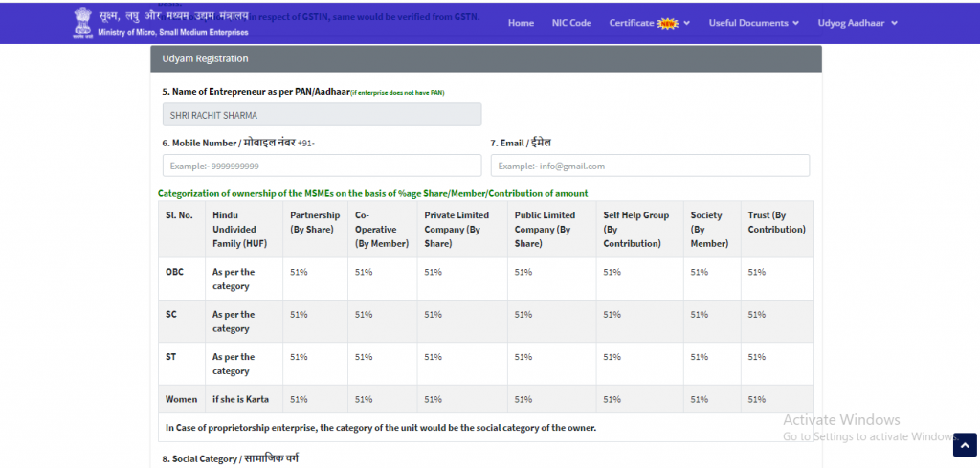
Task: Select the Name of Entrepreneur field
Action: click(x=322, y=115)
